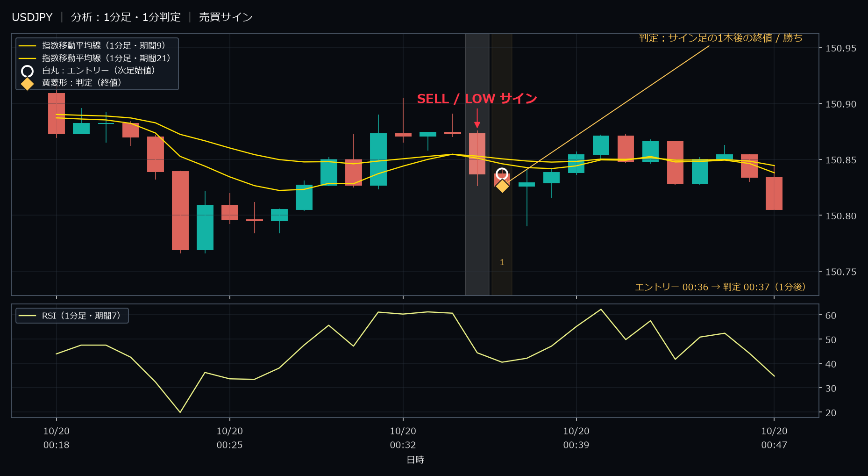Click the 150.75 price axis label
This screenshot has height=476, width=868.
tap(841, 272)
